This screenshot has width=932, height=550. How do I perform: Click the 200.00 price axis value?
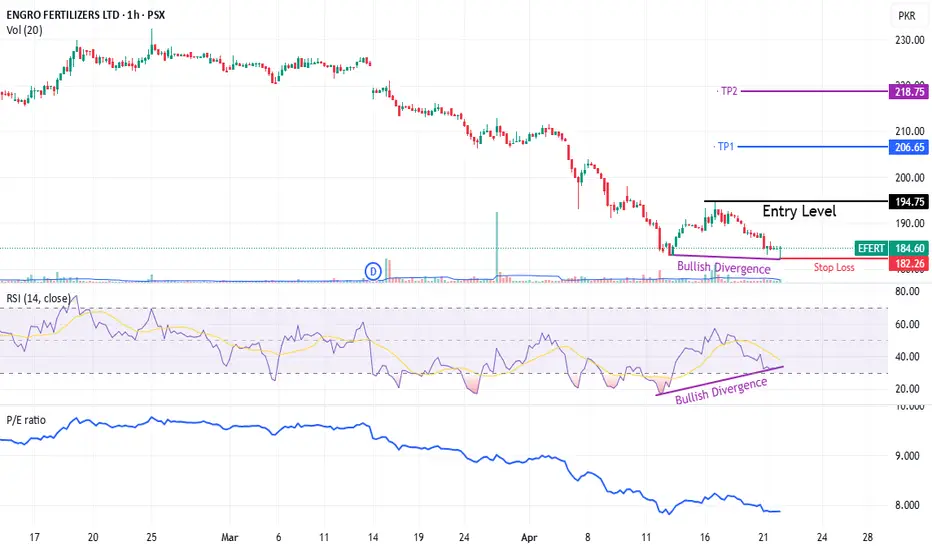click(910, 177)
